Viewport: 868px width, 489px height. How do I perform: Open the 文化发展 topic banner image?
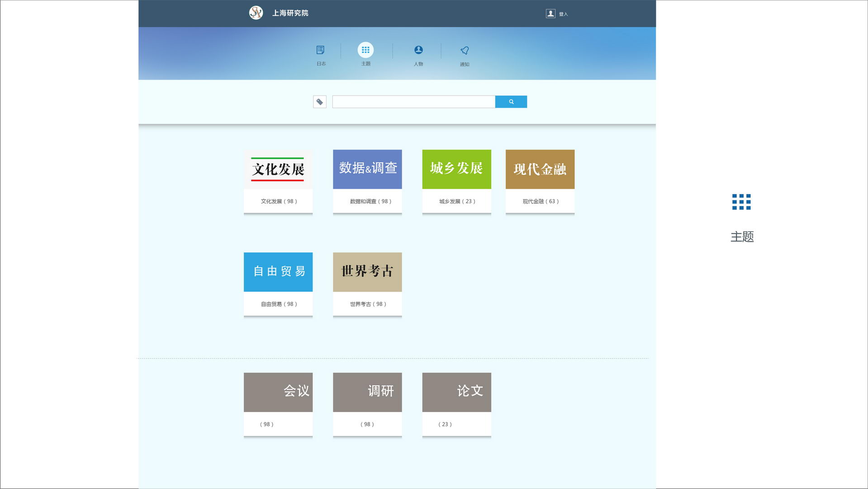click(278, 169)
